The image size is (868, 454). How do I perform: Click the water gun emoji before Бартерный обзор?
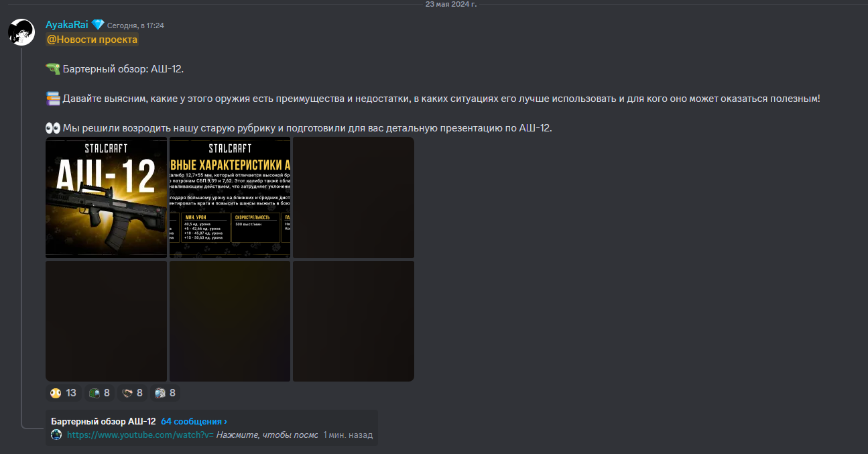[53, 69]
